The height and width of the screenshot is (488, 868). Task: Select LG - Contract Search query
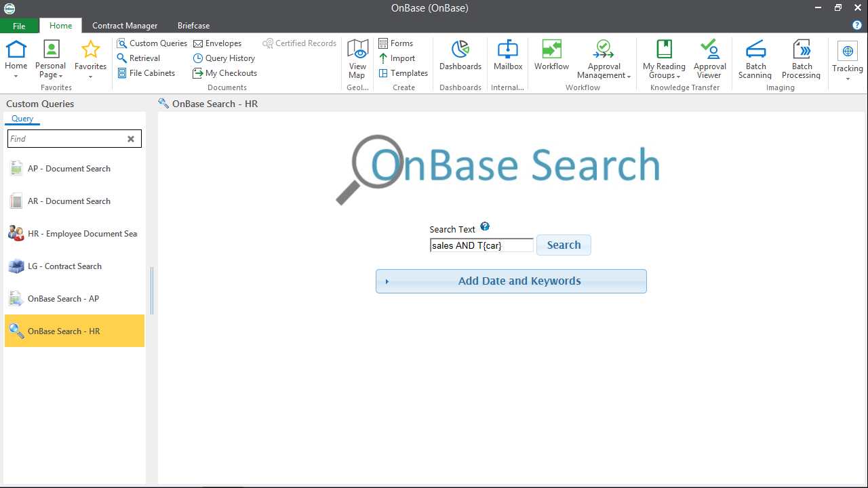[x=75, y=266]
